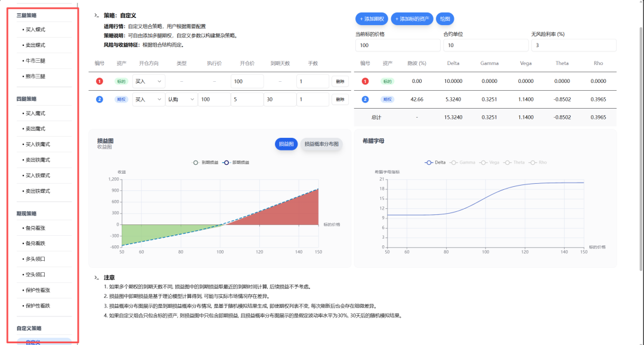Delete row 2 using its 删除 button
The width and height of the screenshot is (644, 345).
click(x=340, y=99)
